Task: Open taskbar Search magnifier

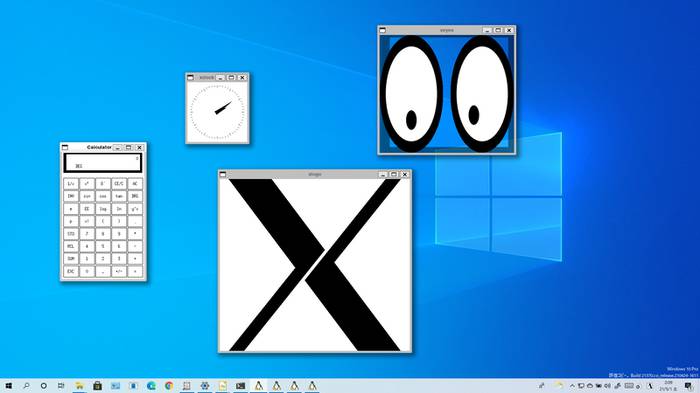Action: [x=26, y=386]
